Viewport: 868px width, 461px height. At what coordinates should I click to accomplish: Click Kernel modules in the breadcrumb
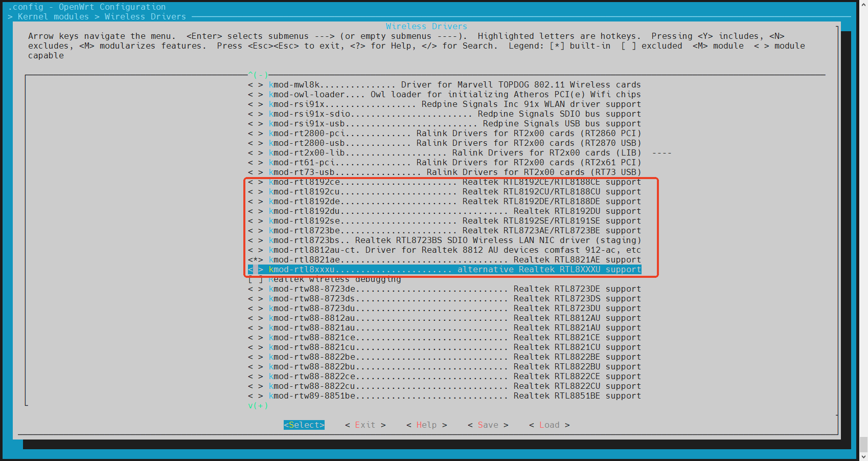coord(53,16)
